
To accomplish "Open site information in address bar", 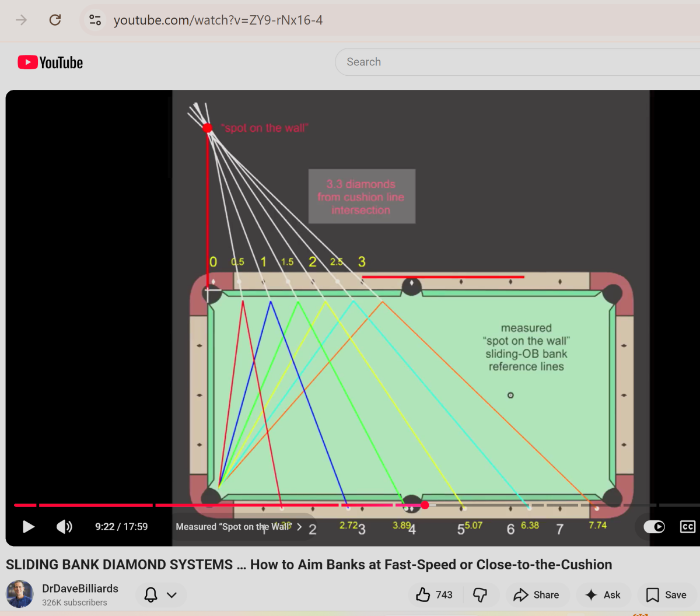I will (95, 20).
